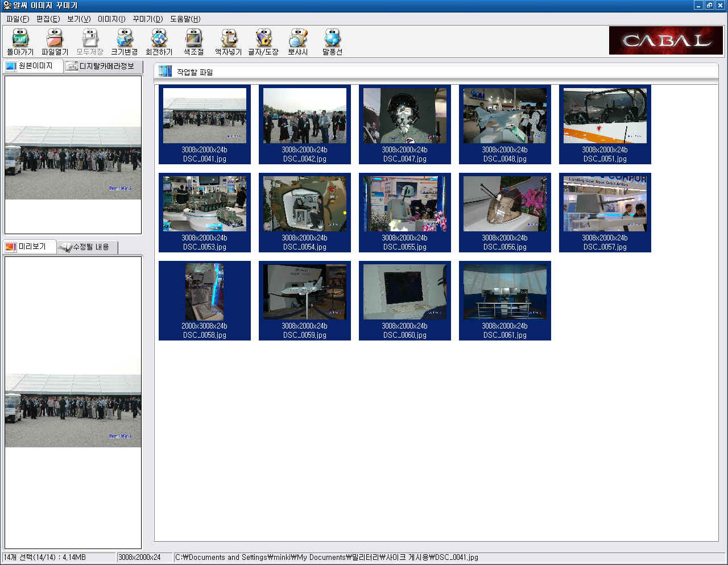
Task: Open the 색조절 color adjust tool
Action: pyautogui.click(x=194, y=42)
